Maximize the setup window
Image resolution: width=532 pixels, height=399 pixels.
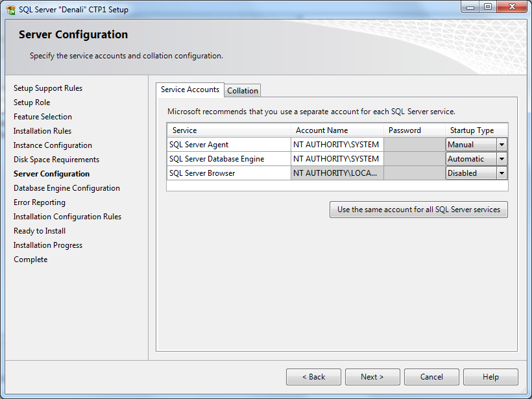click(x=488, y=6)
